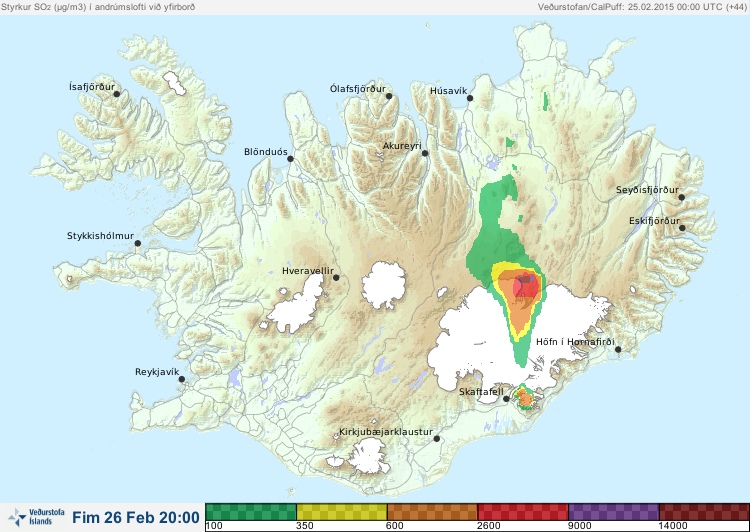Viewport: 750px width, 532px height.
Task: Click the orange 600 legend swatch
Action: coord(432,512)
